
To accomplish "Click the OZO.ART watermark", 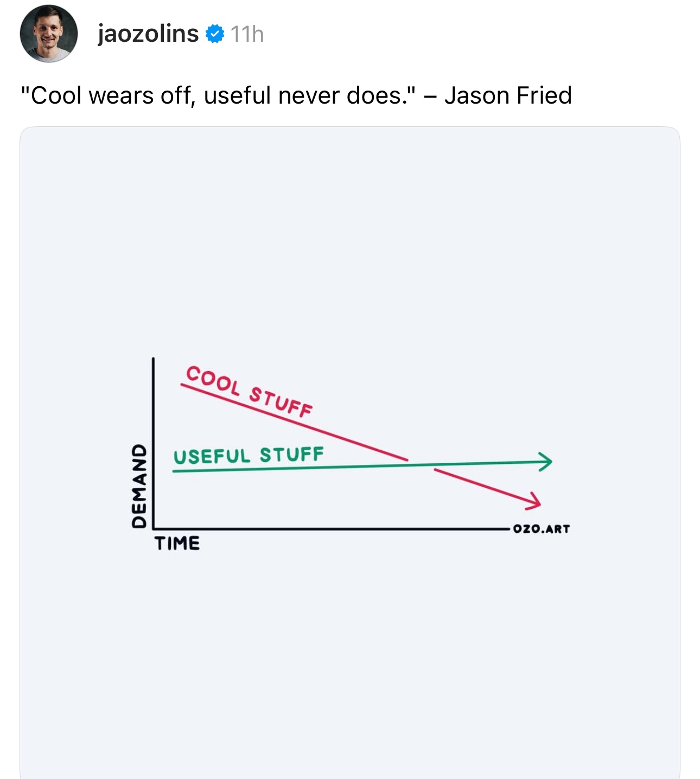I will [541, 529].
